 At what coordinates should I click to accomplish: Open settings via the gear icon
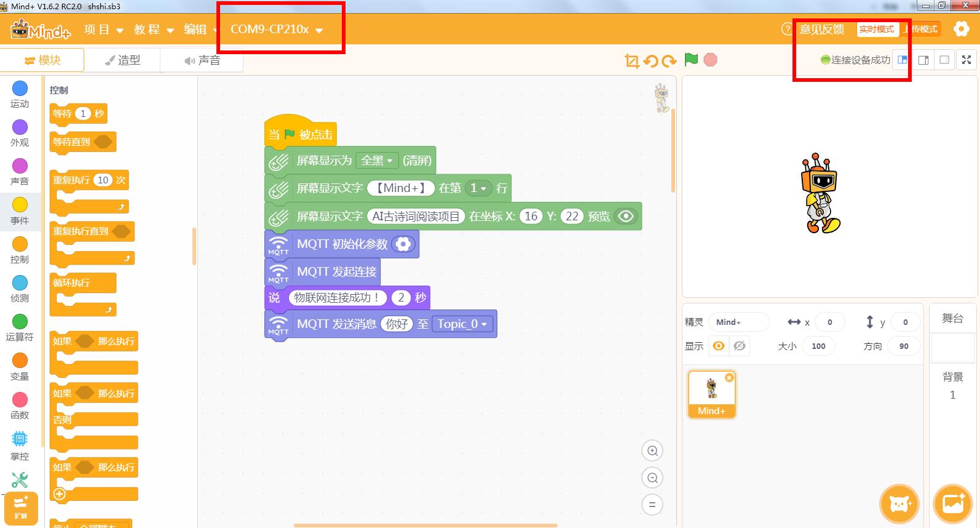click(961, 29)
